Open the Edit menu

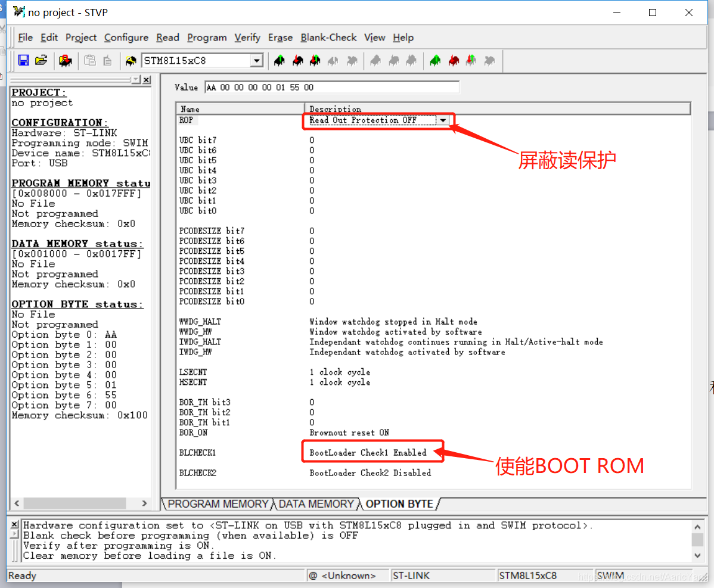(49, 38)
